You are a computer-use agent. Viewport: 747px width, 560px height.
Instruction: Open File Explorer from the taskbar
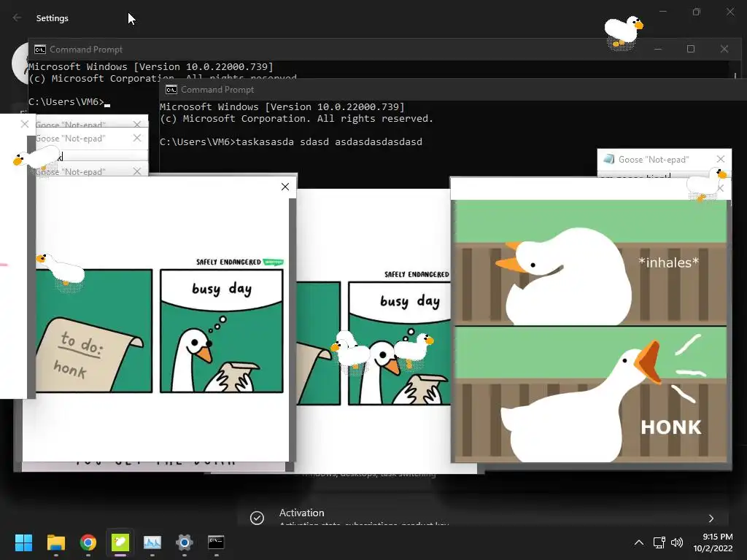[x=55, y=542]
